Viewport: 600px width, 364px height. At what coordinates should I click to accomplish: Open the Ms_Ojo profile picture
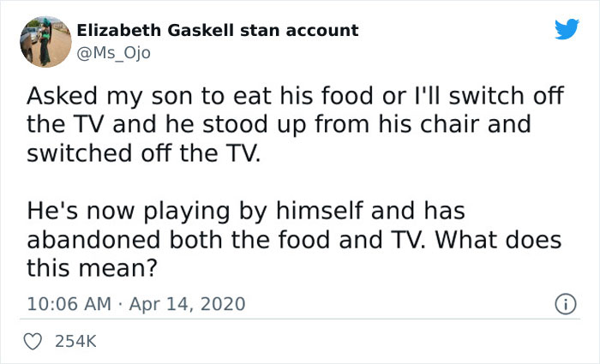coord(44,40)
